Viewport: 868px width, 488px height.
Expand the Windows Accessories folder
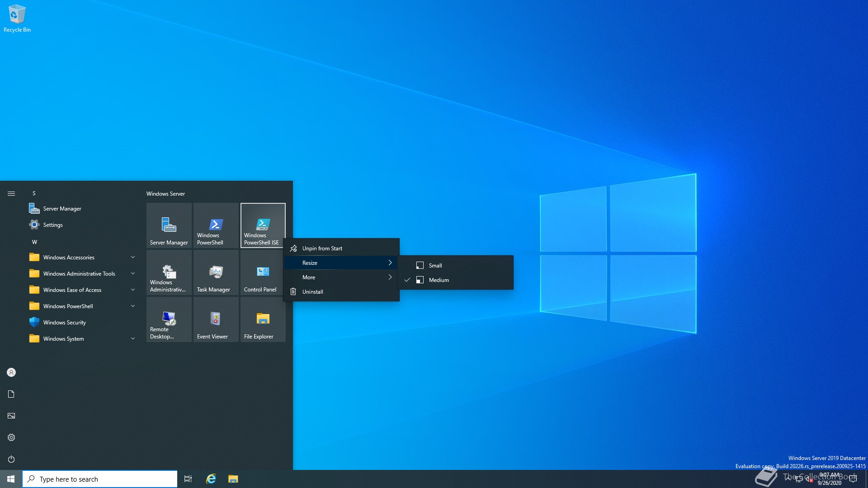(x=81, y=258)
